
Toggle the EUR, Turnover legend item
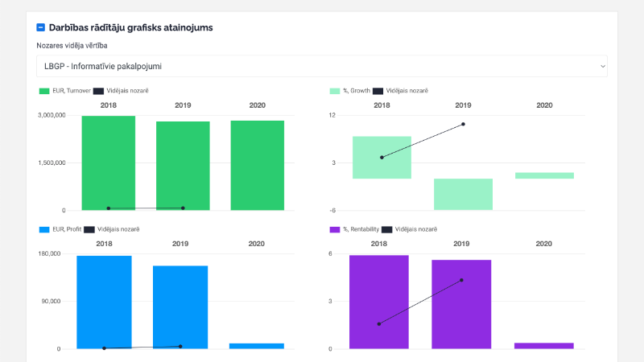[x=71, y=91]
